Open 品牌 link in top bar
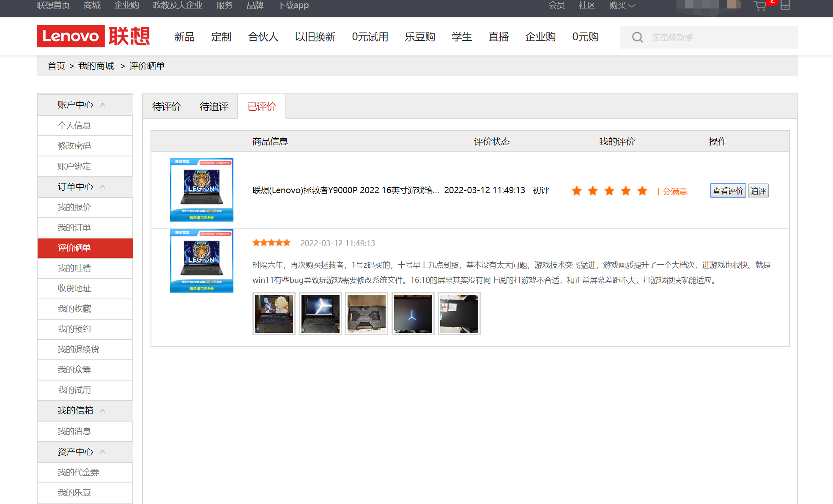Image resolution: width=833 pixels, height=504 pixels. click(x=255, y=5)
